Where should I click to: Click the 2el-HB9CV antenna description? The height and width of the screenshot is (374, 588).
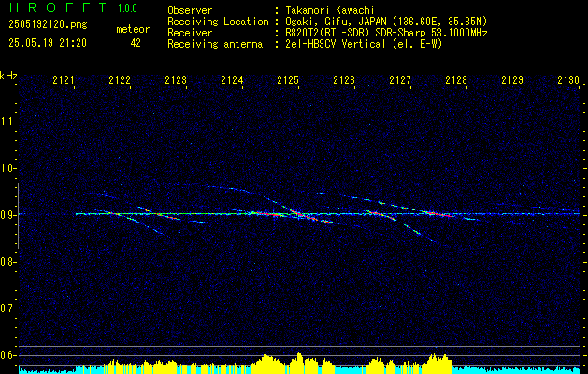coord(364,44)
